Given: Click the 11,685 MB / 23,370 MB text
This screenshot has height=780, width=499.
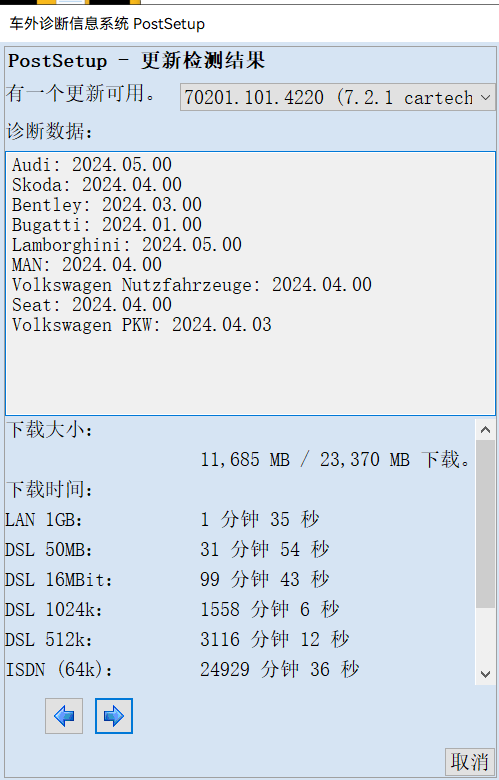Looking at the screenshot, I should pyautogui.click(x=305, y=460).
